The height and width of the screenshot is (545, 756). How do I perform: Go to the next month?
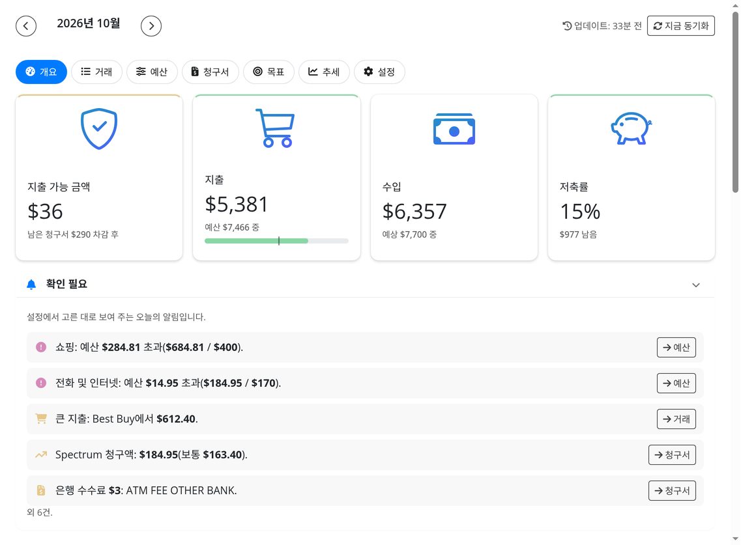click(x=151, y=26)
